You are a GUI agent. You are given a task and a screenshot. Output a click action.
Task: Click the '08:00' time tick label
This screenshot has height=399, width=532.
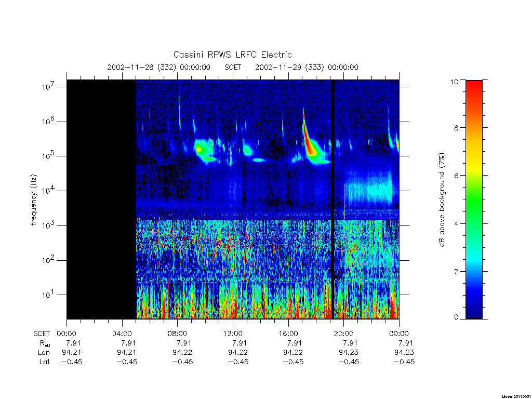(178, 334)
